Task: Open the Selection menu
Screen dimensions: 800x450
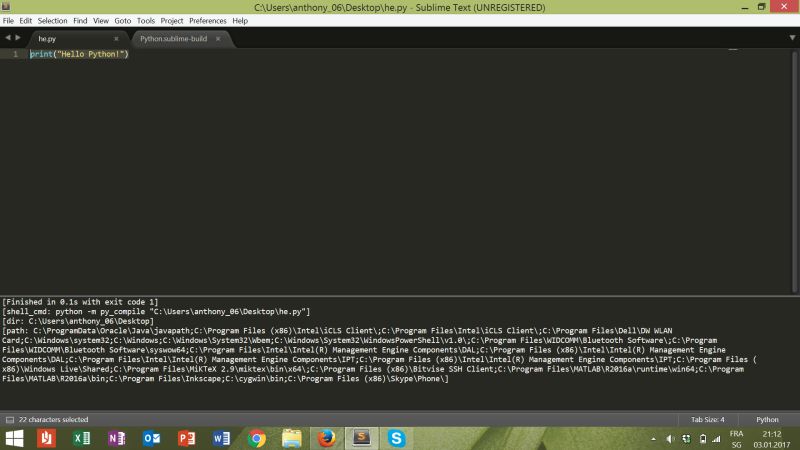Action: [x=53, y=21]
